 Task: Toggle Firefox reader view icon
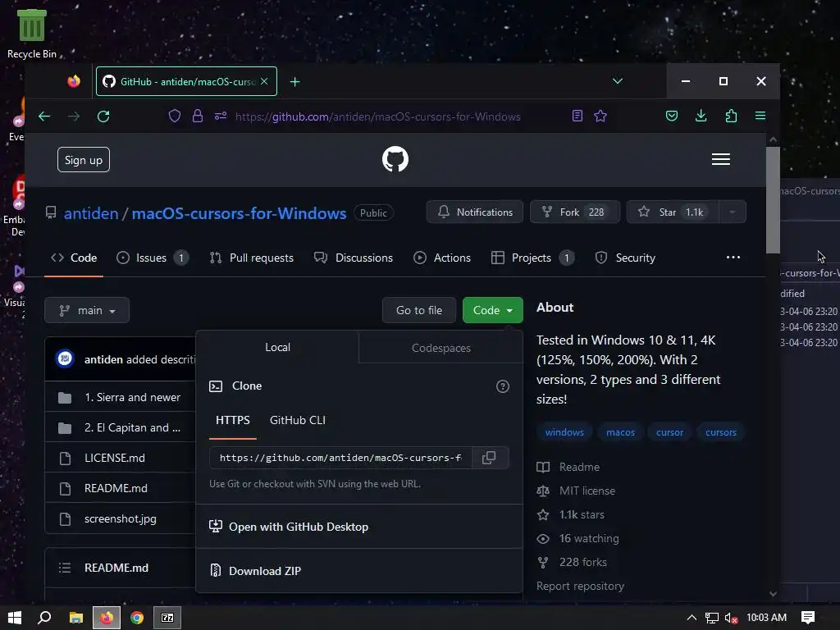577,116
